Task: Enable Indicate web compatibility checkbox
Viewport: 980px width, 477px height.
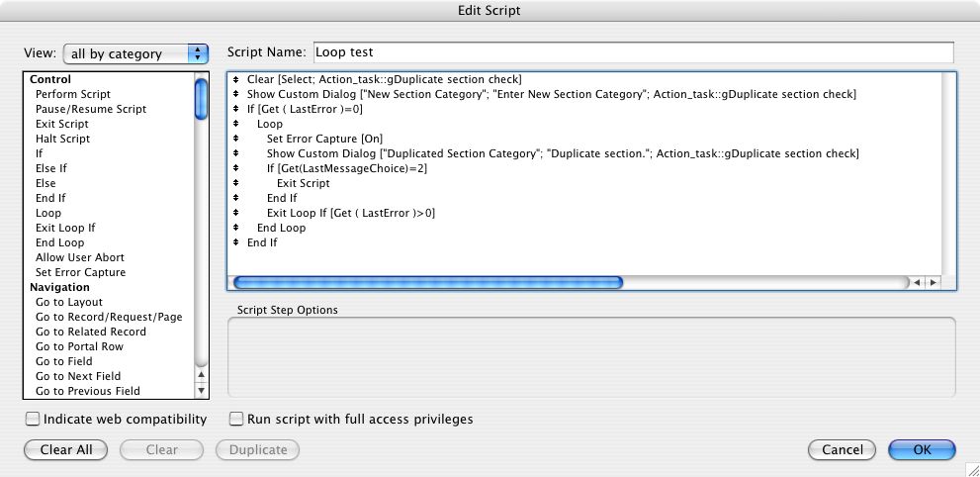Action: (33, 419)
